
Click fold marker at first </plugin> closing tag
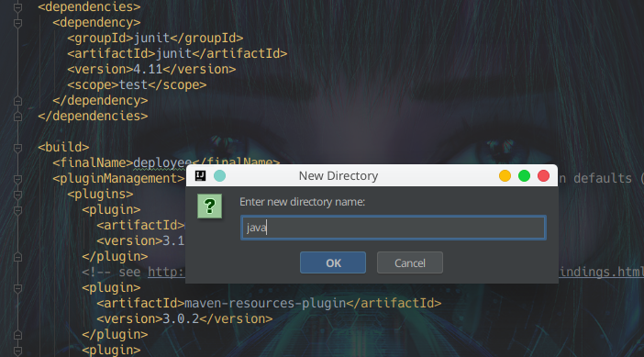(x=17, y=257)
